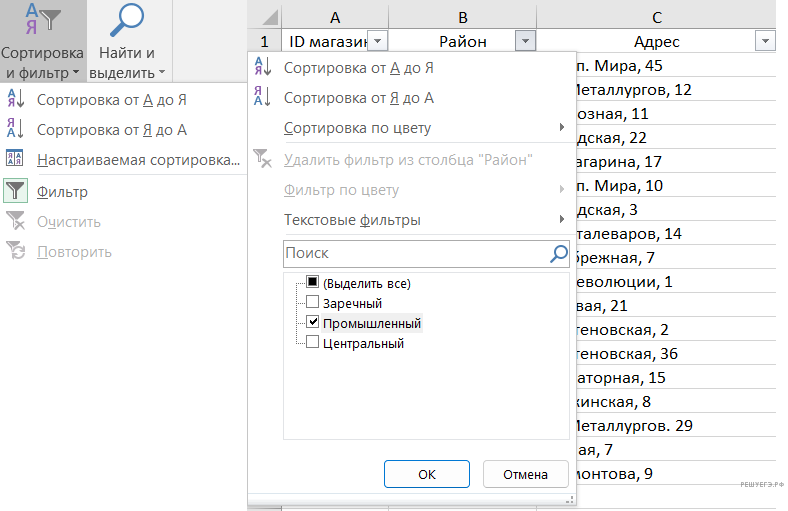The height and width of the screenshot is (511, 788).
Task: Click the А-Я sort icon in left menu
Action: 16,99
